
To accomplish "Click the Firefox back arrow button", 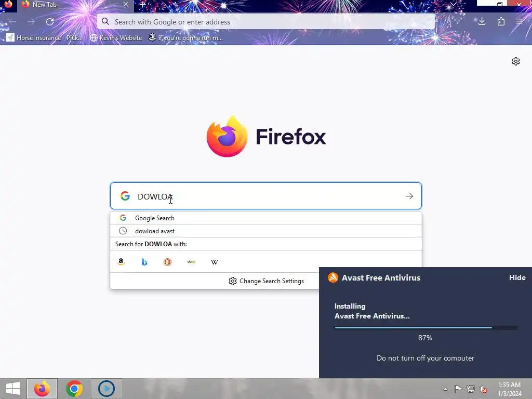I will pos(12,22).
